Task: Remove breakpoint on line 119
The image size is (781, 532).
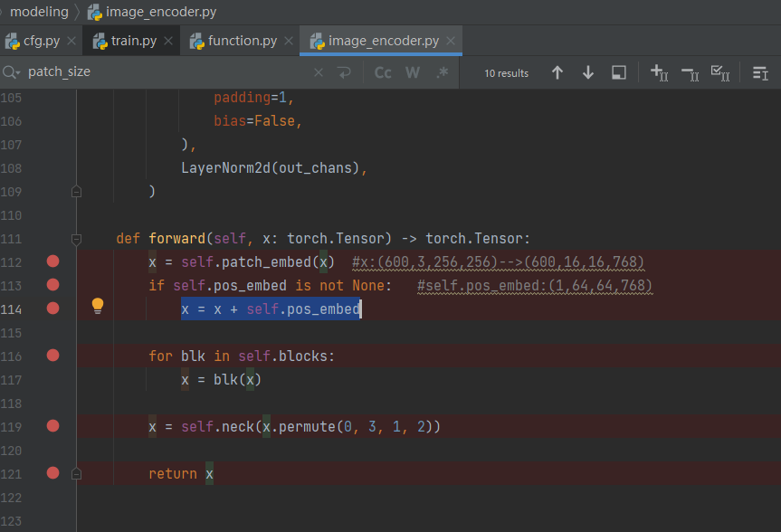Action: tap(52, 426)
